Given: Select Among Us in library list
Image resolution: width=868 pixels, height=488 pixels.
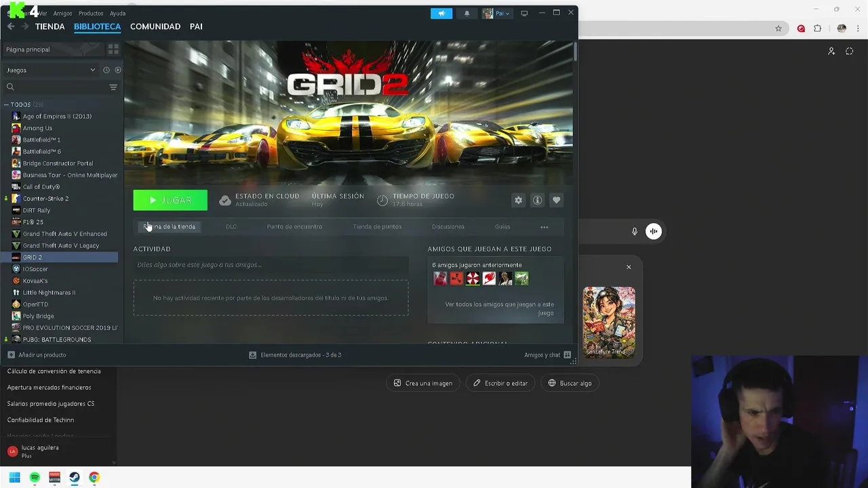Looking at the screenshot, I should click(61, 128).
